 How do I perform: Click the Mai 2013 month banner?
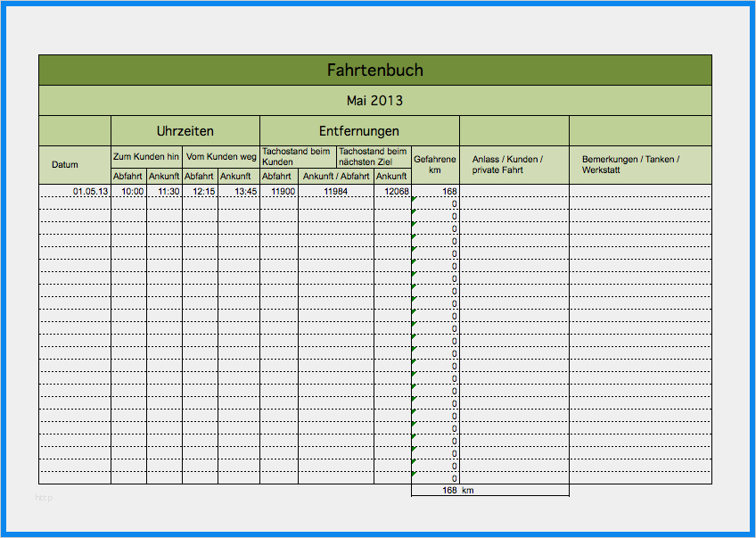(374, 101)
